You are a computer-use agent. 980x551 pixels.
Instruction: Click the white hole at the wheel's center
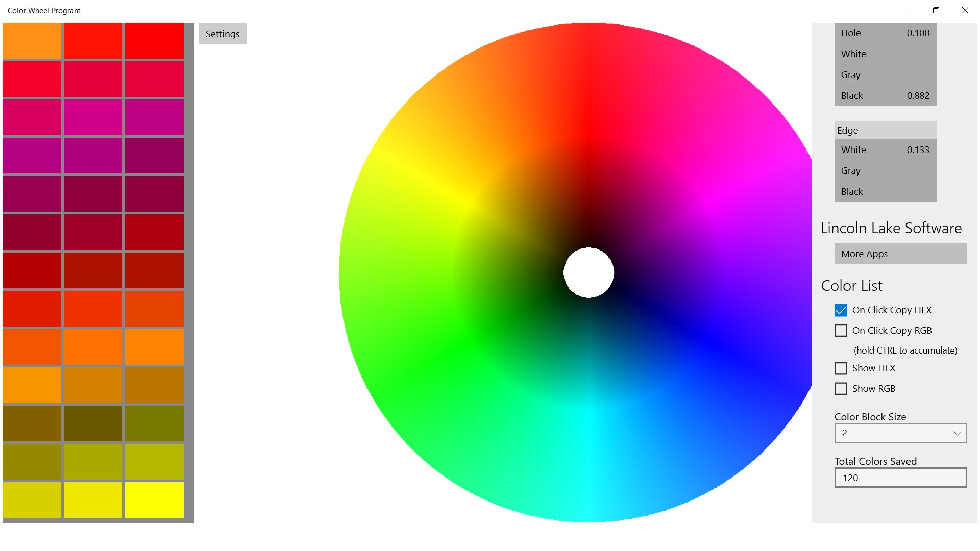(589, 273)
